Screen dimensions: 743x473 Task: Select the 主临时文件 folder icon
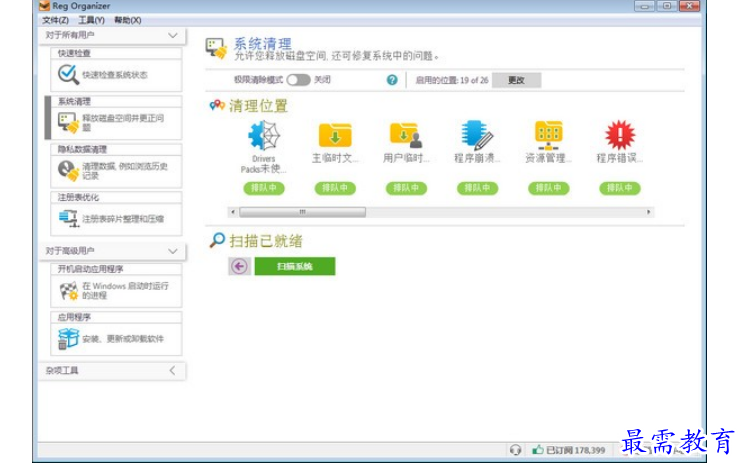tap(335, 135)
